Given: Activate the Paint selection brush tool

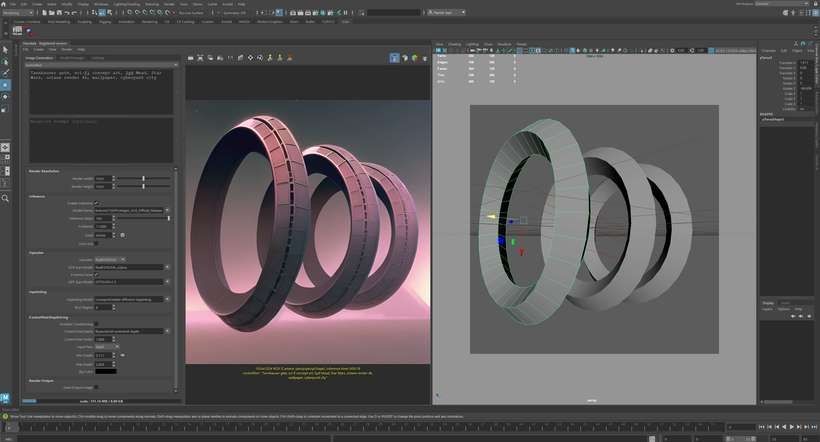Looking at the screenshot, I should (x=5, y=73).
